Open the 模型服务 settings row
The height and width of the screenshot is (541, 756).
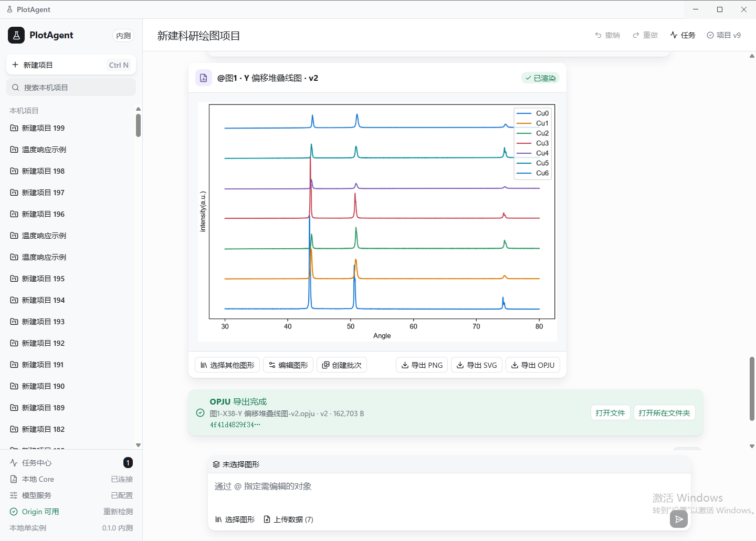[71, 495]
